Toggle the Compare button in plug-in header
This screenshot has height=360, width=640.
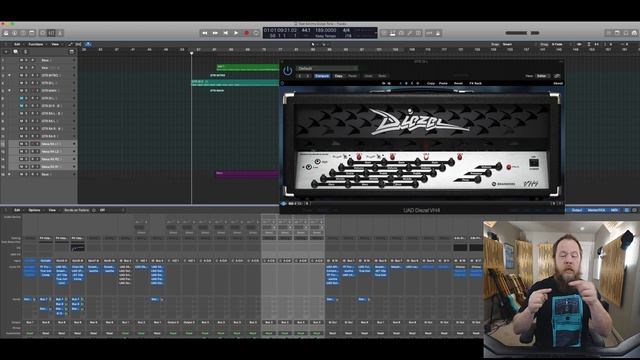click(x=322, y=76)
